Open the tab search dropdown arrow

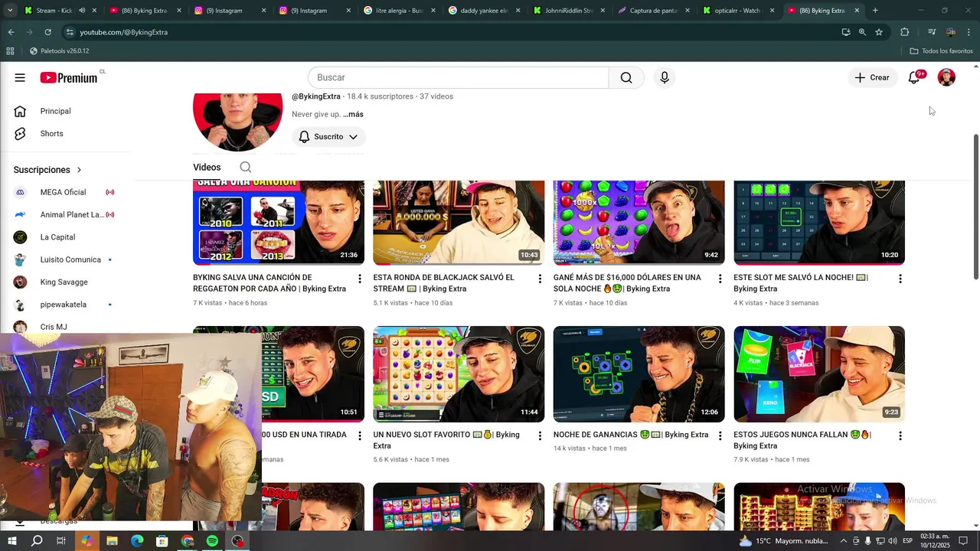coord(10,11)
